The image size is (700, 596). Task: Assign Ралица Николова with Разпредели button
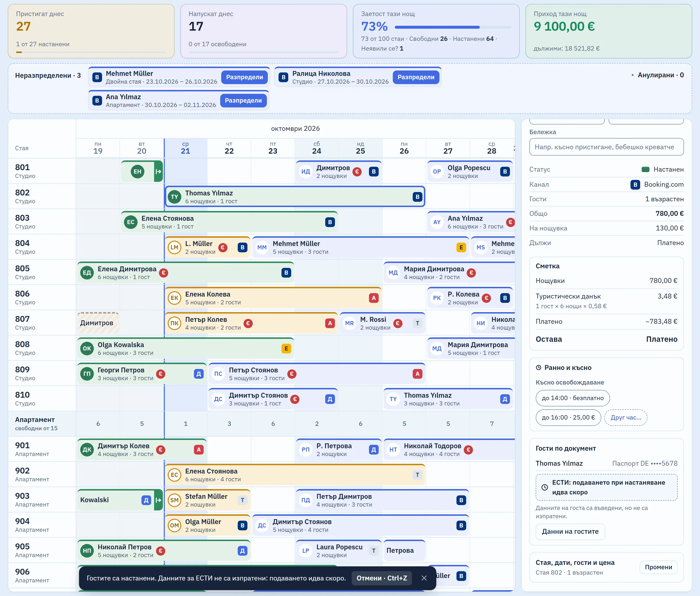pyautogui.click(x=416, y=77)
